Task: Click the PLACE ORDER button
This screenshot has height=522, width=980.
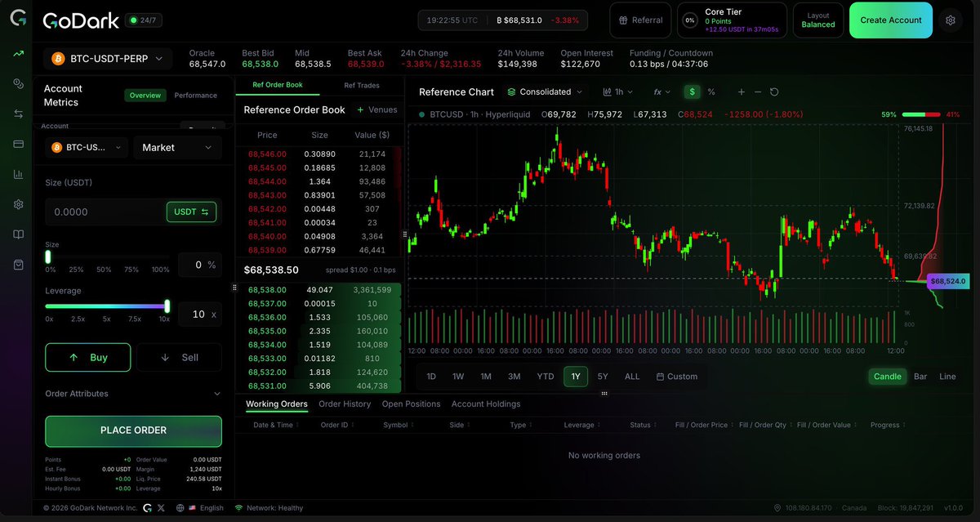Action: (x=133, y=431)
